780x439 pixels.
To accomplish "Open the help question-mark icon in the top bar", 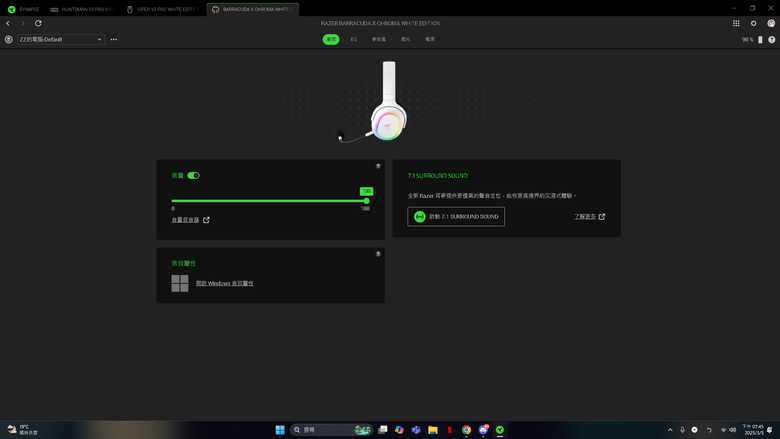I will click(772, 40).
